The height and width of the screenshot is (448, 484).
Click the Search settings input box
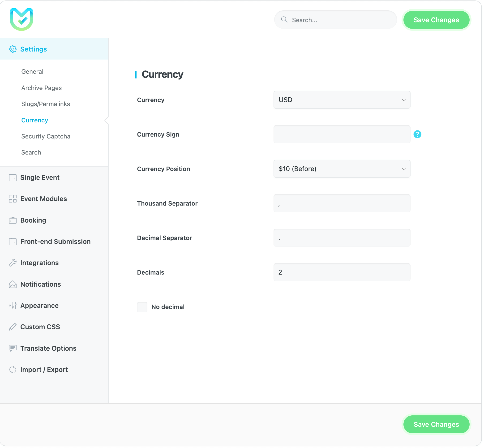[x=339, y=20]
